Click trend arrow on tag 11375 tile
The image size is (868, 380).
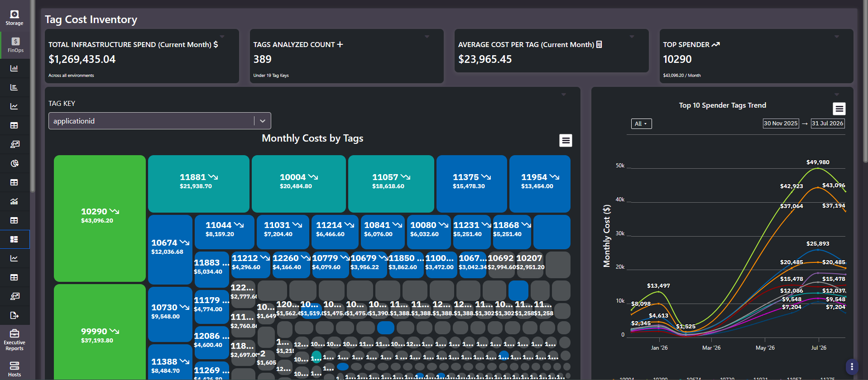(486, 177)
